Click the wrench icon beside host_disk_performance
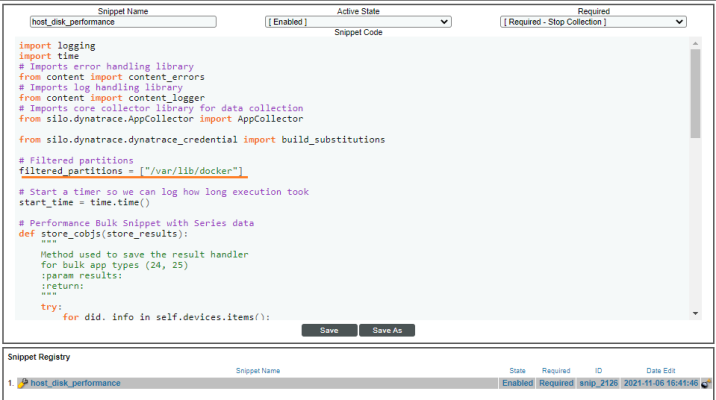The image size is (716, 400). point(22,383)
